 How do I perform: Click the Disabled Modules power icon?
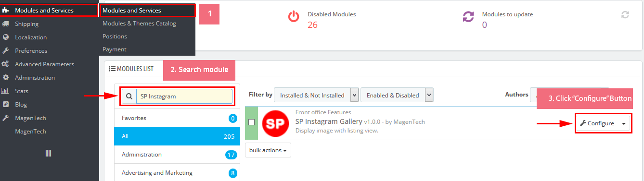tap(294, 17)
